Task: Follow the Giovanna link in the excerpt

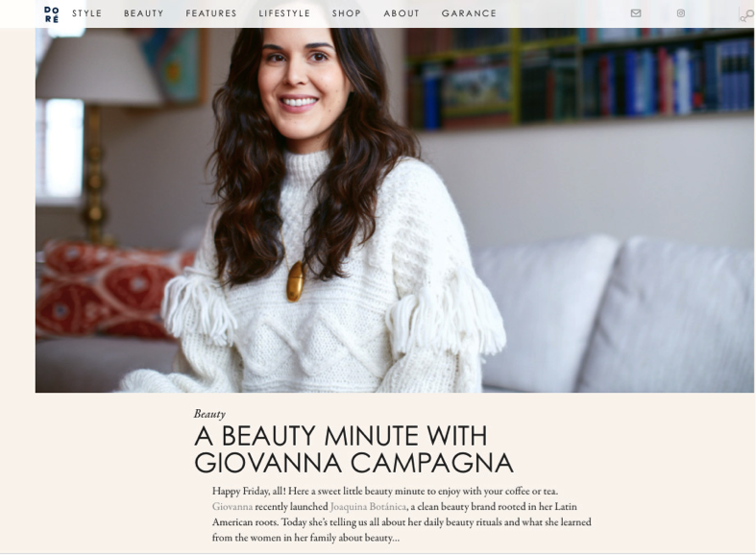Action: click(232, 506)
